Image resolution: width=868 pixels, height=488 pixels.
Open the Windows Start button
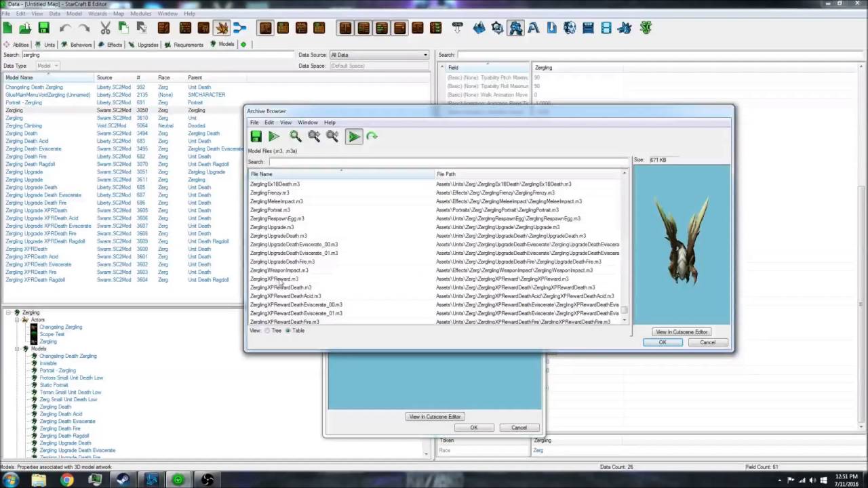click(10, 480)
